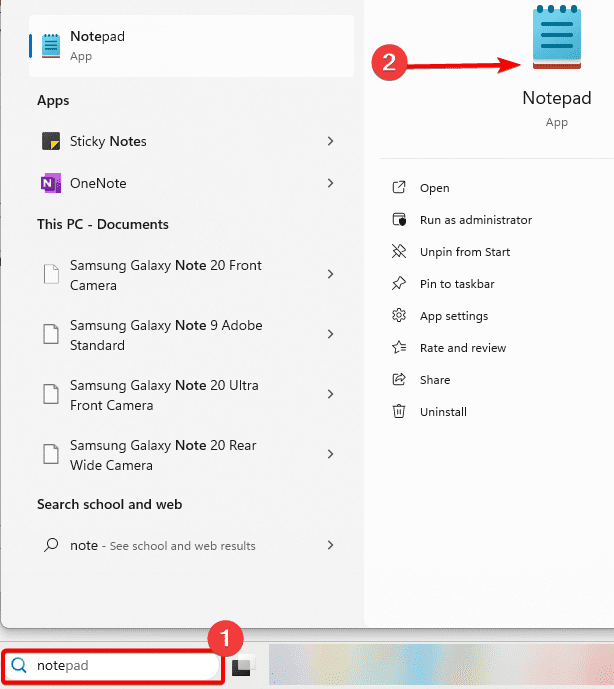Click the This PC - Documents heading
614x689 pixels.
103,224
